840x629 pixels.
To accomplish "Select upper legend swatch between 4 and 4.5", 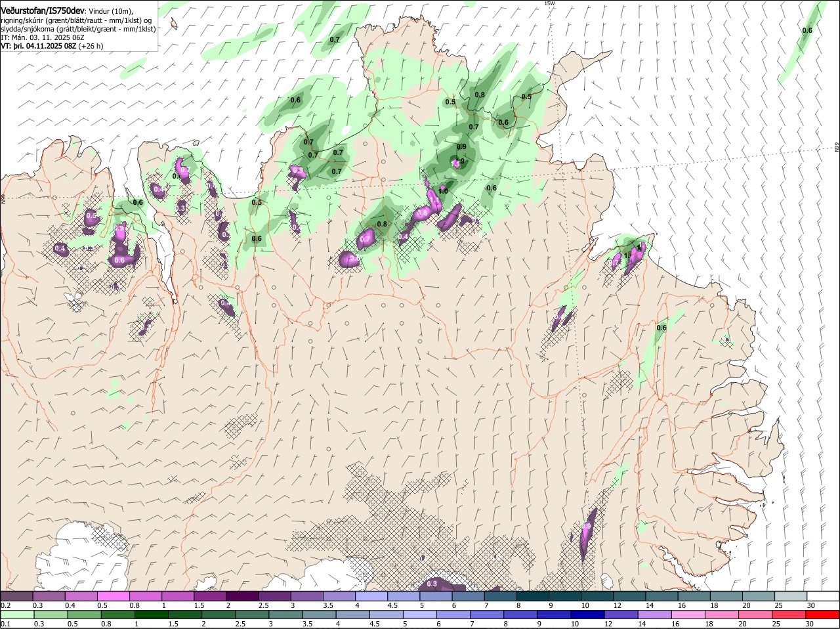I will tap(371, 596).
